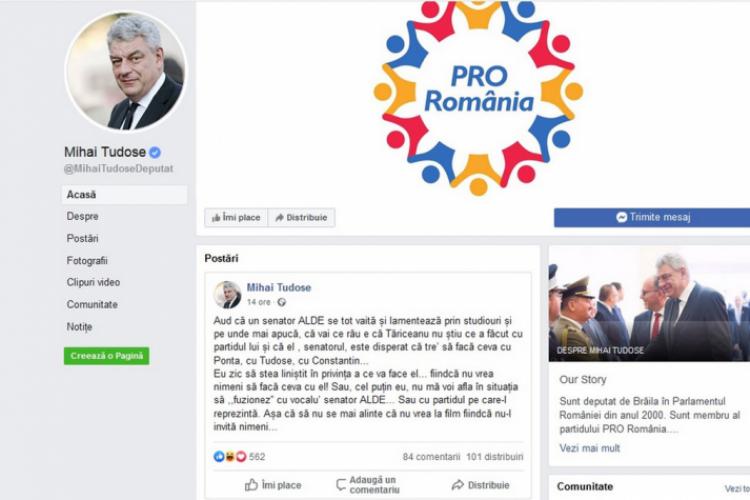Image resolution: width=750 pixels, height=500 pixels.
Task: Click the top Distribuie page button
Action: (x=301, y=218)
